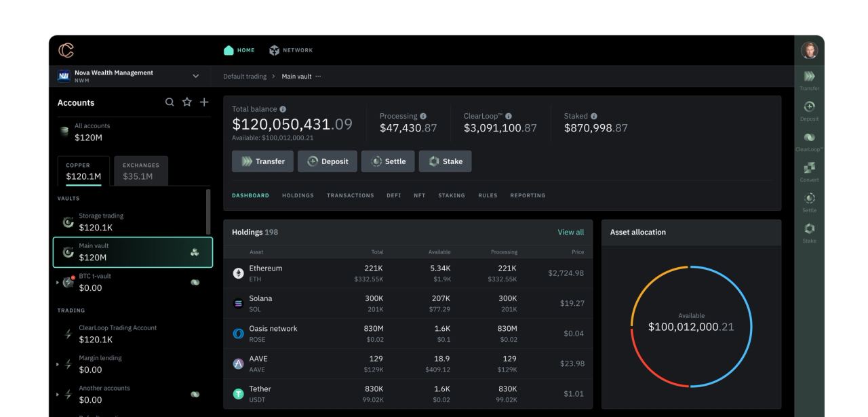868x417 pixels.
Task: Expand the Margin lending account arrow
Action: (57, 364)
